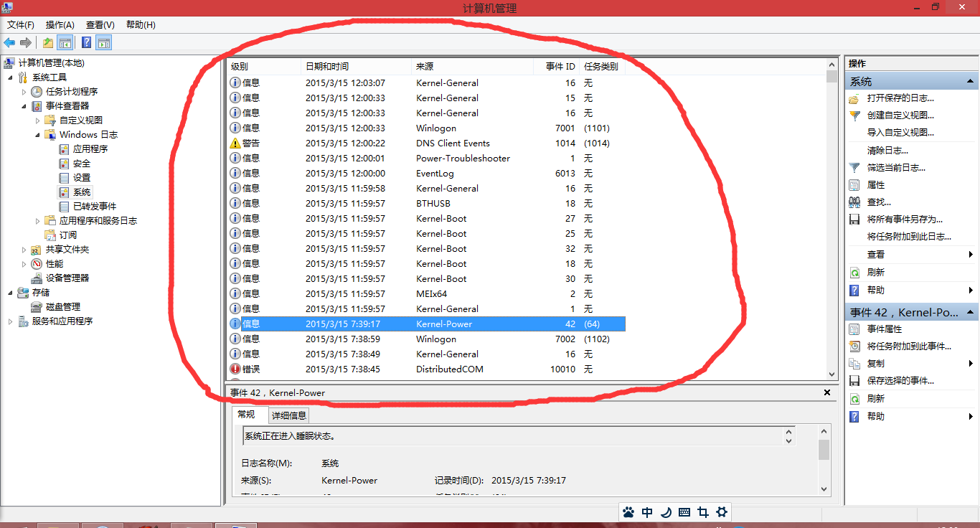Screen dimensions: 980x528
Task: Click 保存选择的事件 action
Action: [900, 381]
